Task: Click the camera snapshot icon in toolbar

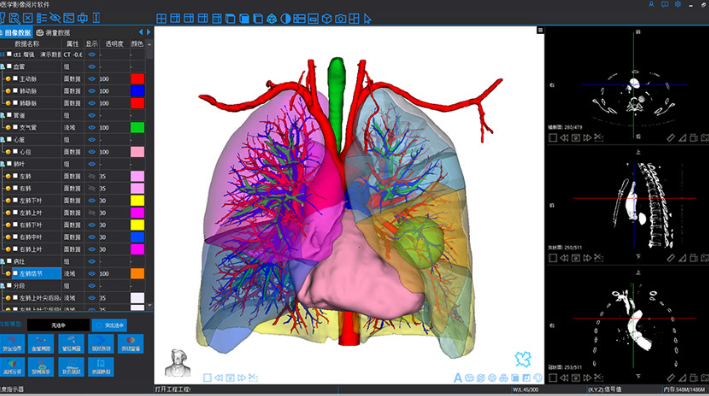Action: (x=340, y=19)
